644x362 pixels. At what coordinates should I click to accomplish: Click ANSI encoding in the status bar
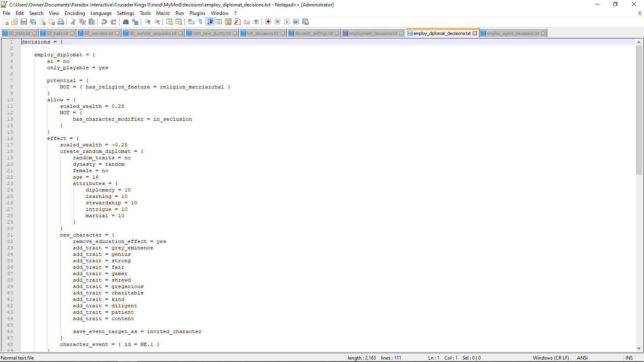[x=582, y=358]
